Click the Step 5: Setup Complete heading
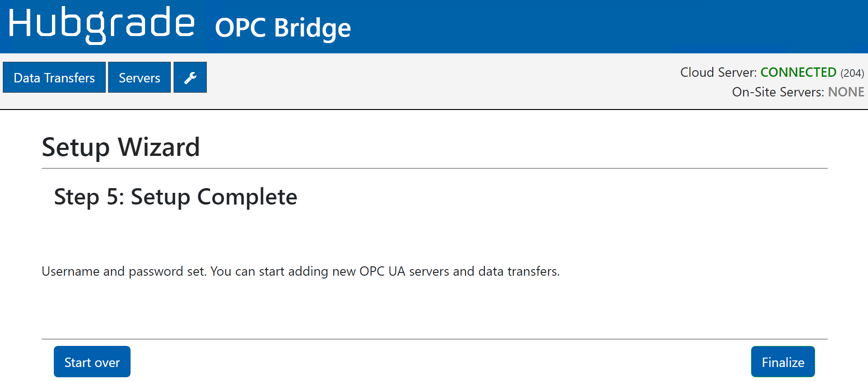The height and width of the screenshot is (381, 868). point(175,197)
